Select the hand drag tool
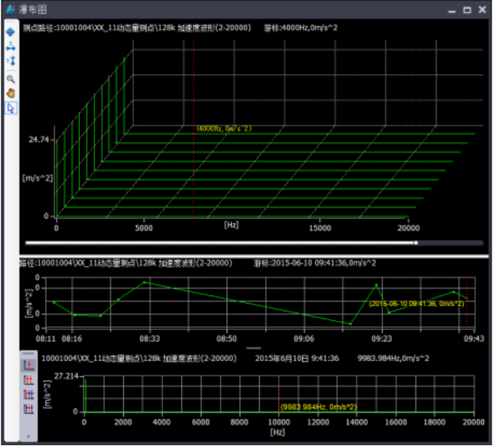This screenshot has width=494, height=448. (x=11, y=93)
